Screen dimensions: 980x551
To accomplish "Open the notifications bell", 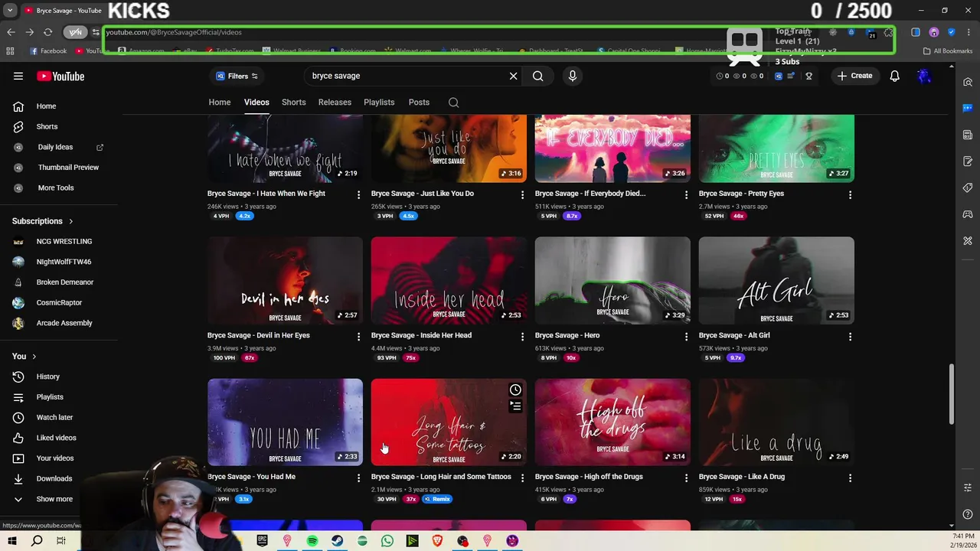I will click(894, 76).
